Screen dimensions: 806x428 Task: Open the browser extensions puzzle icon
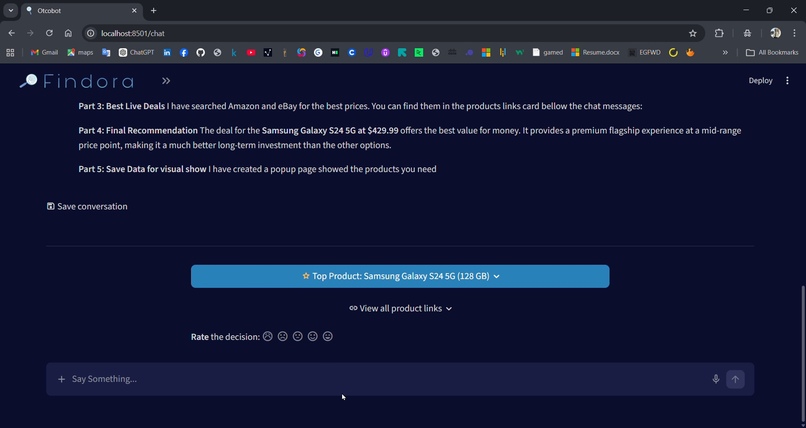(719, 33)
